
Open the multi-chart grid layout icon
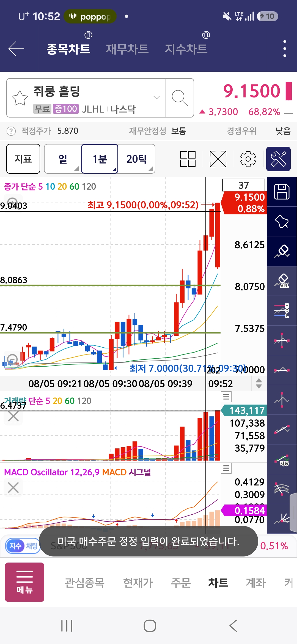(x=188, y=159)
